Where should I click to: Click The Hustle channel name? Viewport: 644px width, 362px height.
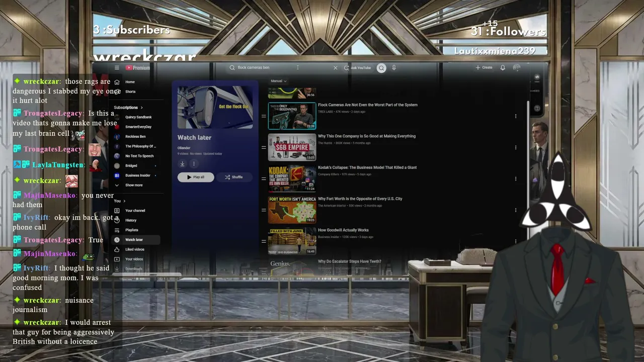click(325, 143)
